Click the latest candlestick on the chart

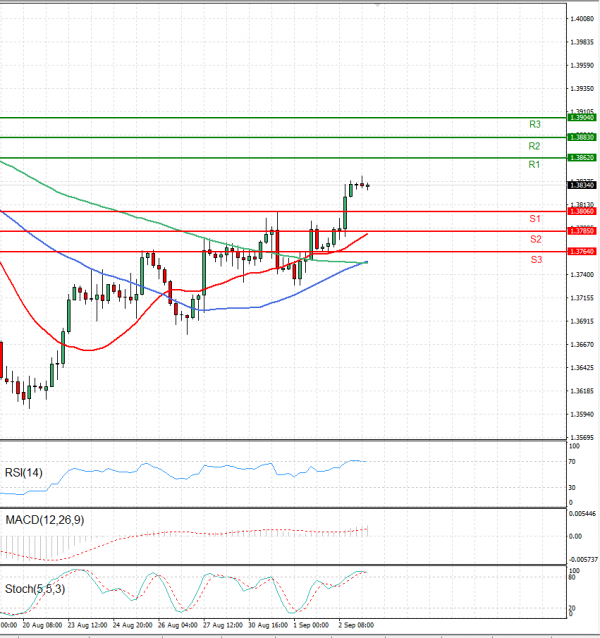[x=368, y=186]
